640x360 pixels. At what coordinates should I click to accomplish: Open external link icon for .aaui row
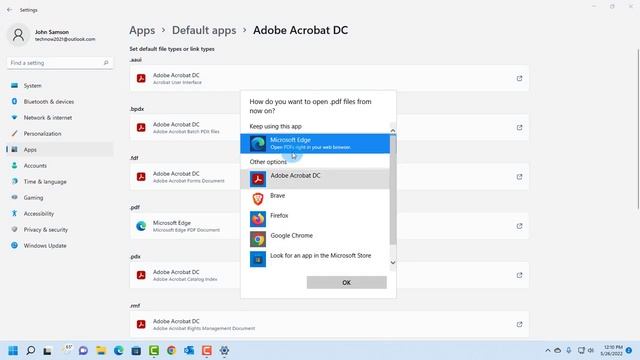pyautogui.click(x=519, y=78)
